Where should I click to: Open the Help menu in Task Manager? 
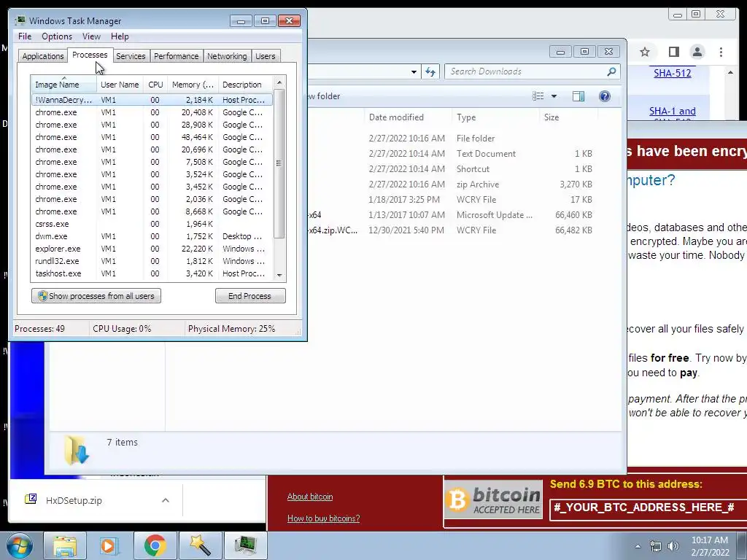[120, 36]
